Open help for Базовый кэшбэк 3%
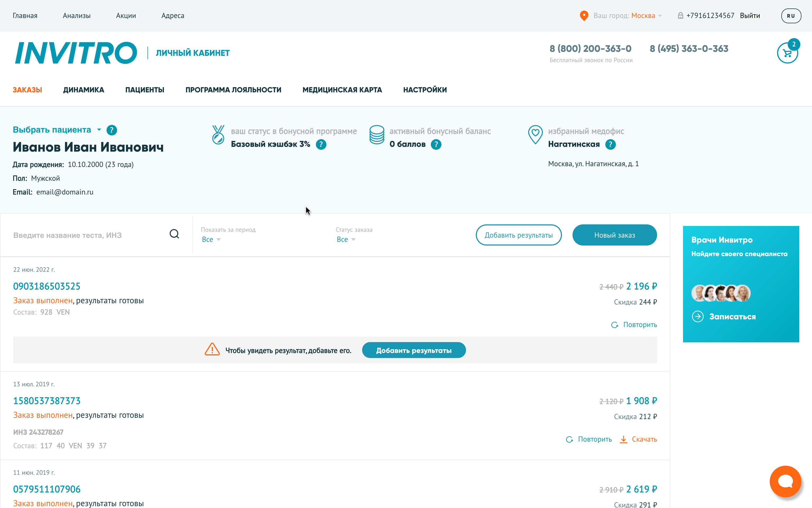 pyautogui.click(x=321, y=144)
